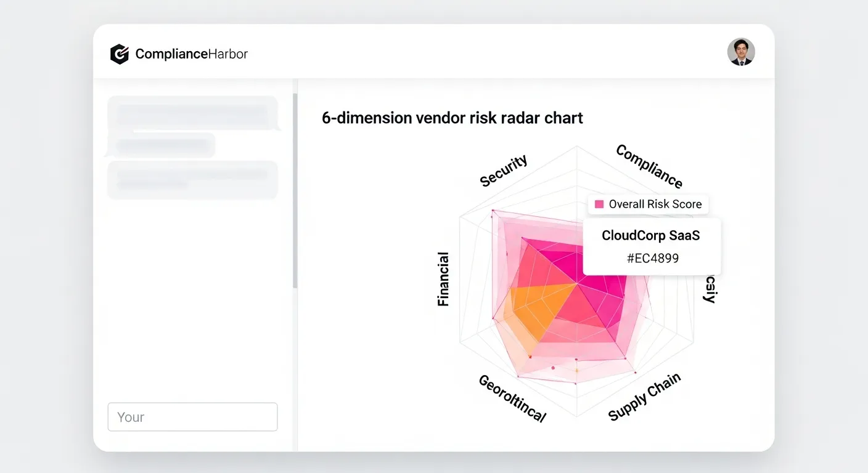868x473 pixels.
Task: Select the Supply Chain axis label
Action: pyautogui.click(x=645, y=397)
